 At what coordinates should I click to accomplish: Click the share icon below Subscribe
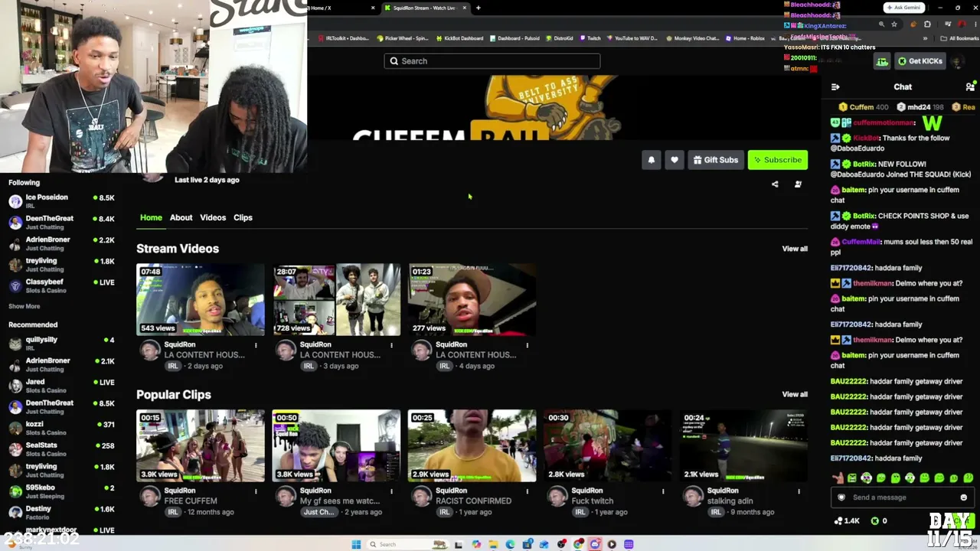pos(775,184)
